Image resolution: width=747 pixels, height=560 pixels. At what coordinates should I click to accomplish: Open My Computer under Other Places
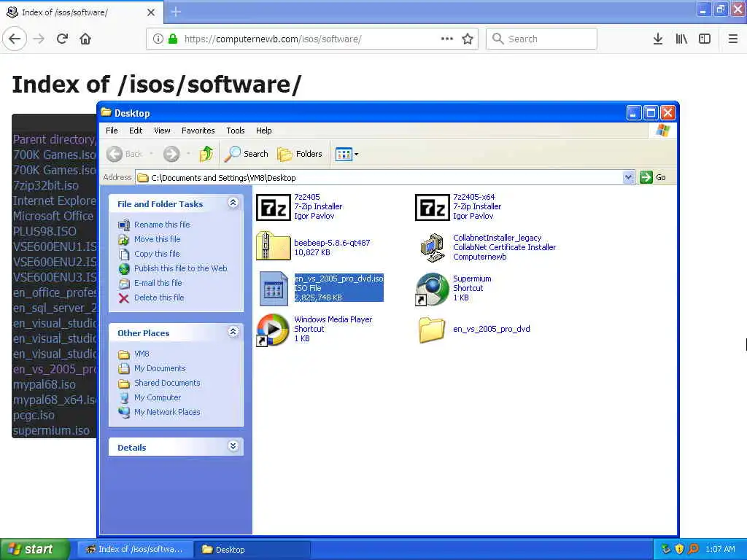(158, 397)
